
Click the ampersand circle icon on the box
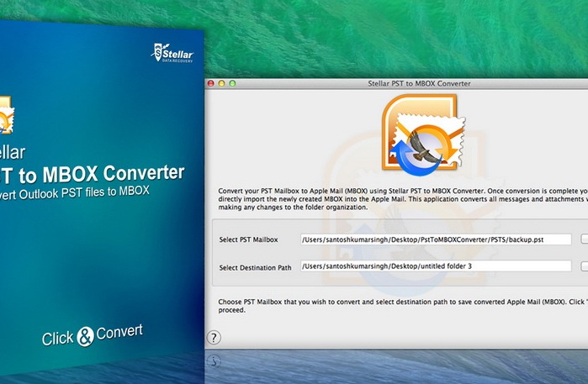(x=85, y=336)
